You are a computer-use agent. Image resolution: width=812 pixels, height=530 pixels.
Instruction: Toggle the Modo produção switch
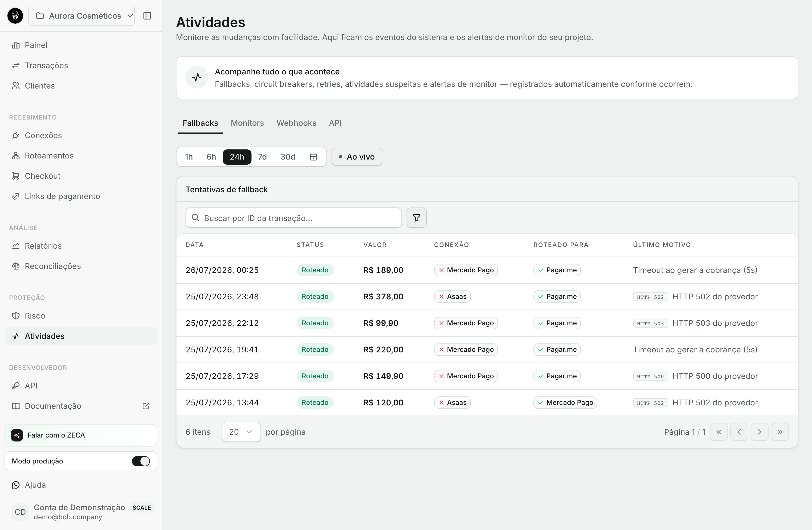(141, 461)
